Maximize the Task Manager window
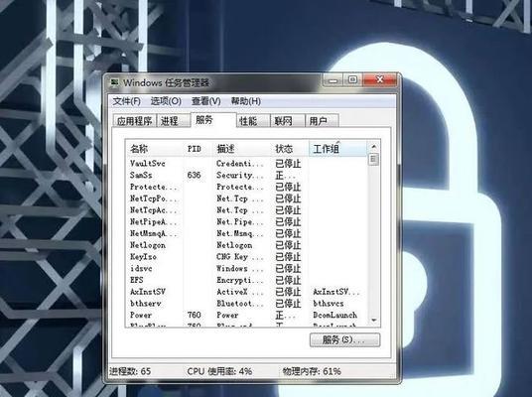The width and height of the screenshot is (532, 397). [353, 79]
